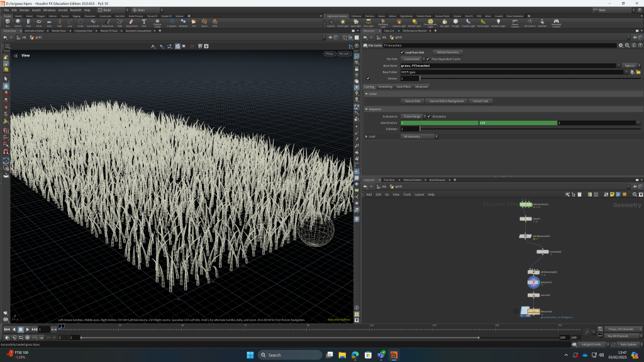Select the Torus shelf tool
This screenshot has width=644, height=362.
click(x=38, y=23)
